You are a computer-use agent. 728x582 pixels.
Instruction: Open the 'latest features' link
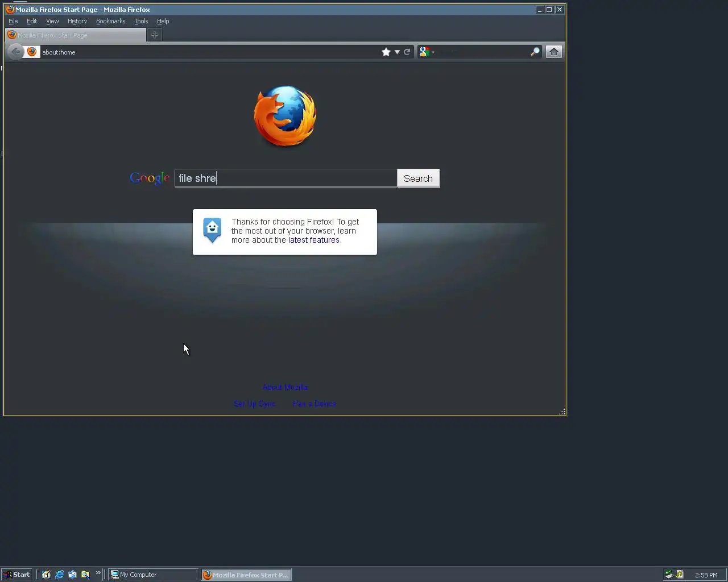click(314, 240)
